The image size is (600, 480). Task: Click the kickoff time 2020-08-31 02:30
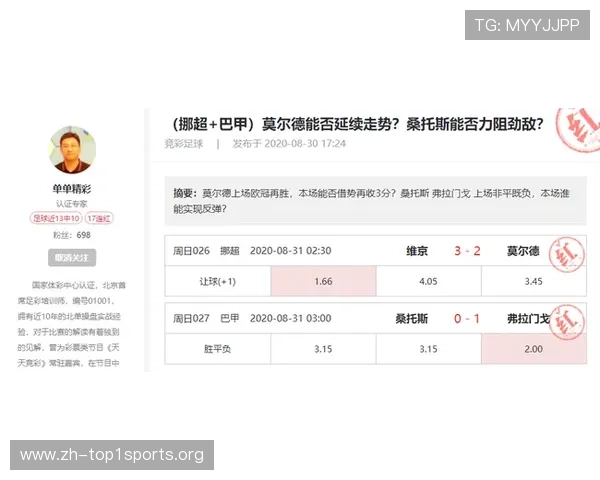click(x=291, y=251)
